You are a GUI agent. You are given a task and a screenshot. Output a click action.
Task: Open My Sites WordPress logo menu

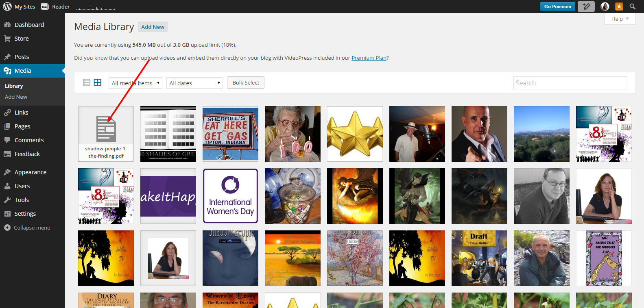tap(19, 7)
